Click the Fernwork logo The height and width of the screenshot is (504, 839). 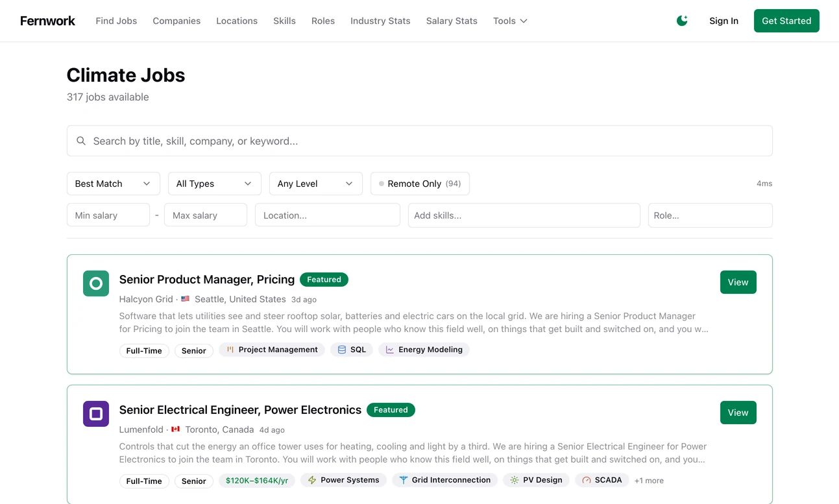(x=47, y=21)
